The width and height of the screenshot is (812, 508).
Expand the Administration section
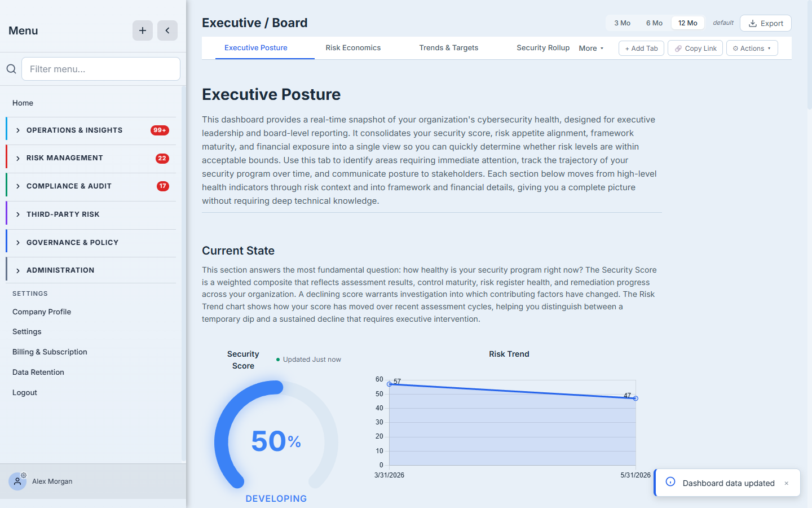(x=91, y=270)
